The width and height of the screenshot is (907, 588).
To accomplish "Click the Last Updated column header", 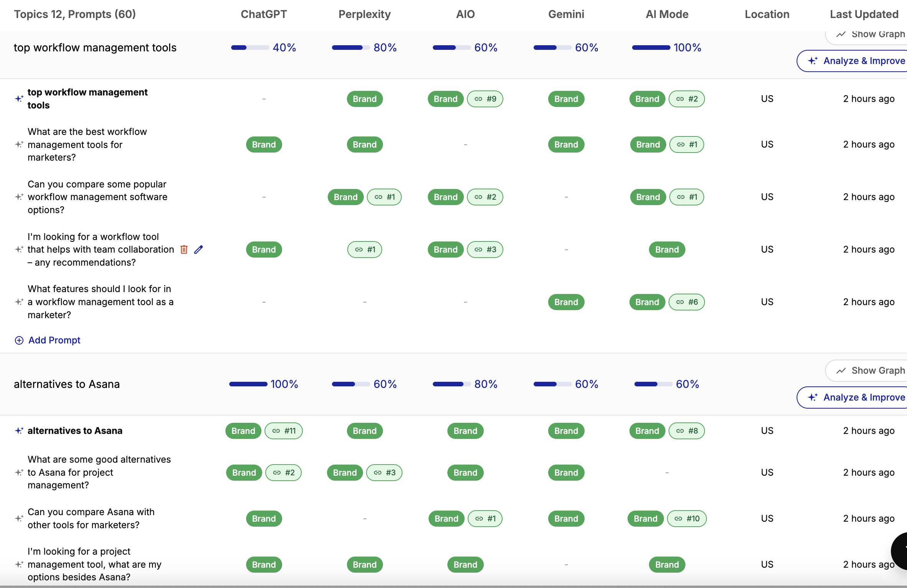I will coord(864,14).
